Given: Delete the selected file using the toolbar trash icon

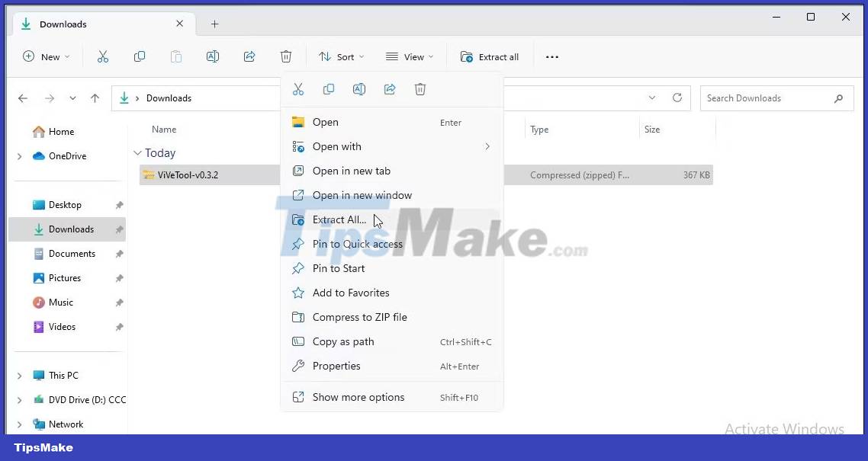Looking at the screenshot, I should pyautogui.click(x=286, y=56).
